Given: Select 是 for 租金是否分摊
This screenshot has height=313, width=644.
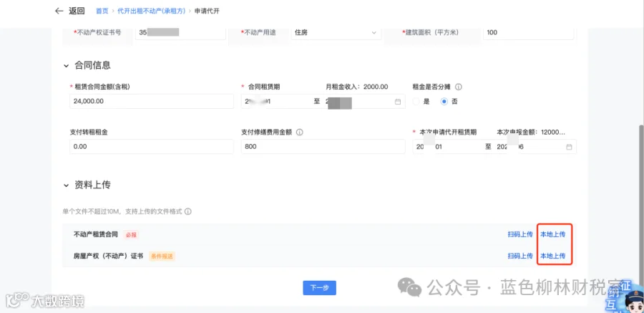Looking at the screenshot, I should click(416, 102).
